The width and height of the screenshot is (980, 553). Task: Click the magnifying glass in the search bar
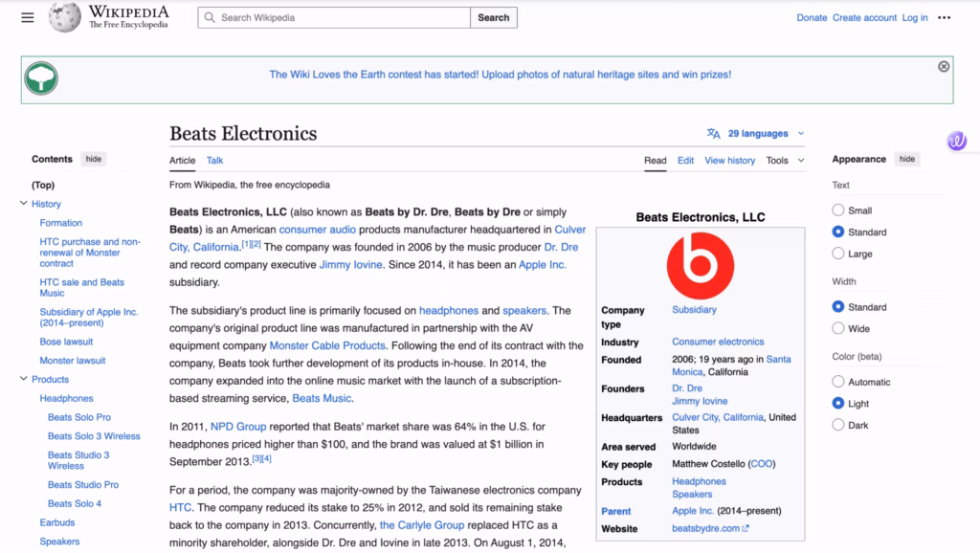point(209,17)
